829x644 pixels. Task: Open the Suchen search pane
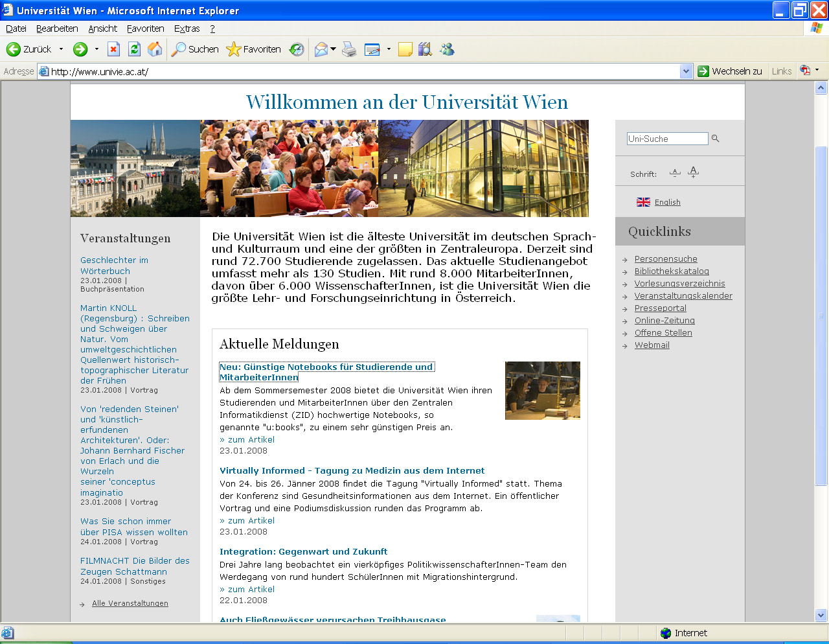(195, 49)
